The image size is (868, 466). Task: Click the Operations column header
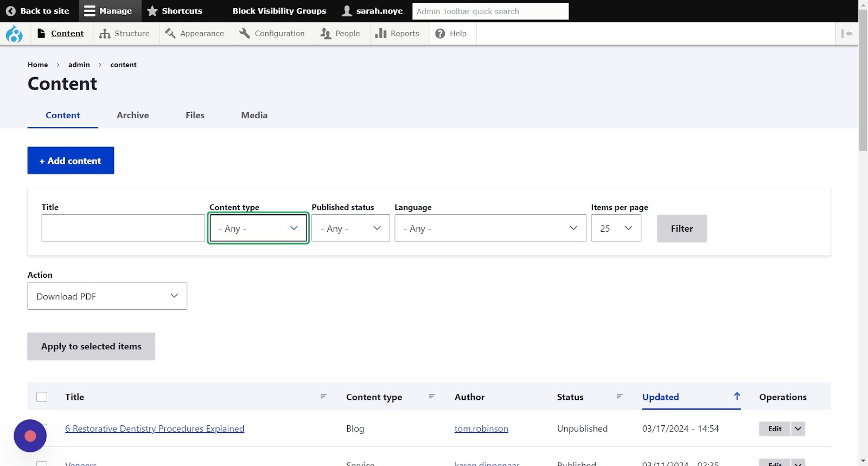783,397
